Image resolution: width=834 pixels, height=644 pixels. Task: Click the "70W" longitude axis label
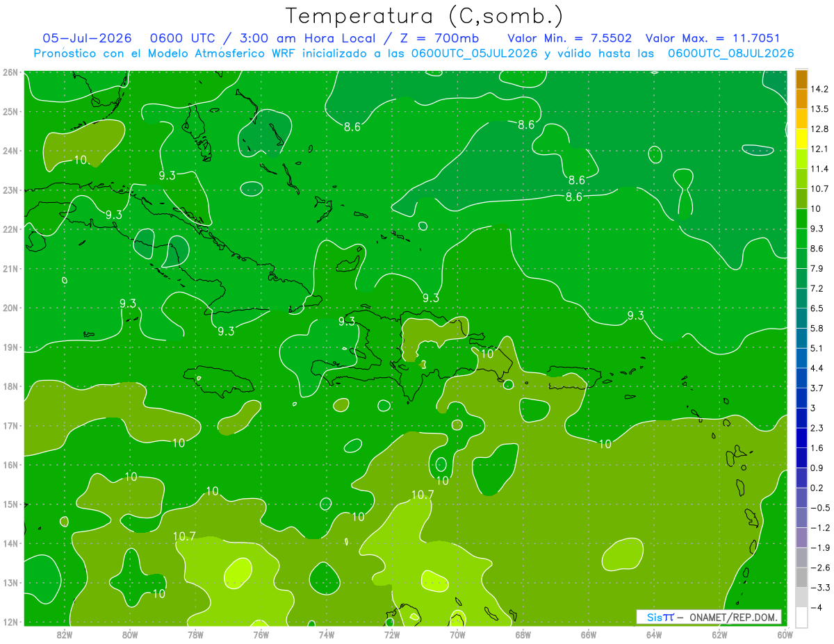[x=457, y=634]
